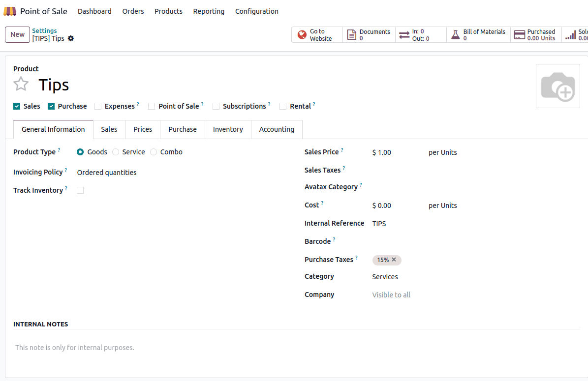Click the Barcode help question mark
The image size is (588, 381).
pyautogui.click(x=334, y=239)
